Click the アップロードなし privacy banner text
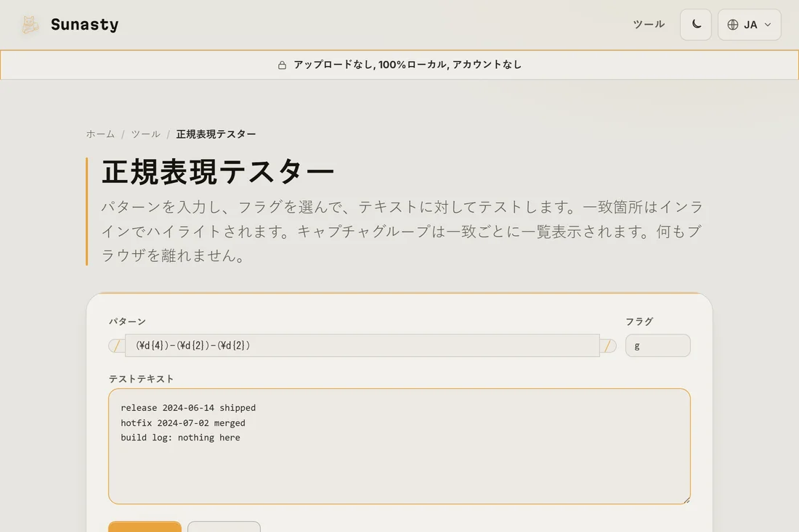 click(407, 65)
